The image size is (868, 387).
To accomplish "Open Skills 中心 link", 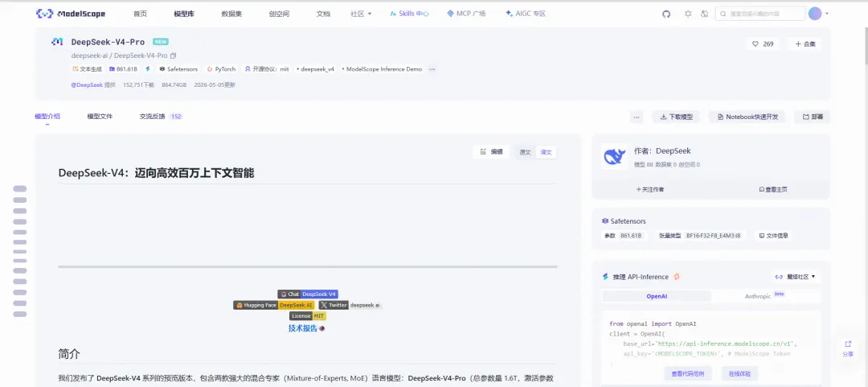I will point(410,14).
